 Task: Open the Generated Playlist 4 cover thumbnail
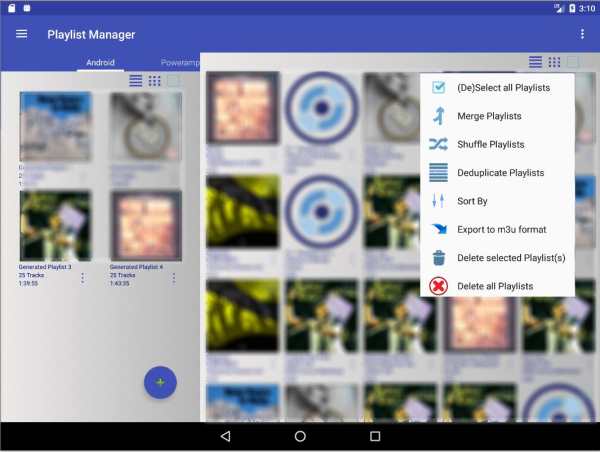pos(146,226)
